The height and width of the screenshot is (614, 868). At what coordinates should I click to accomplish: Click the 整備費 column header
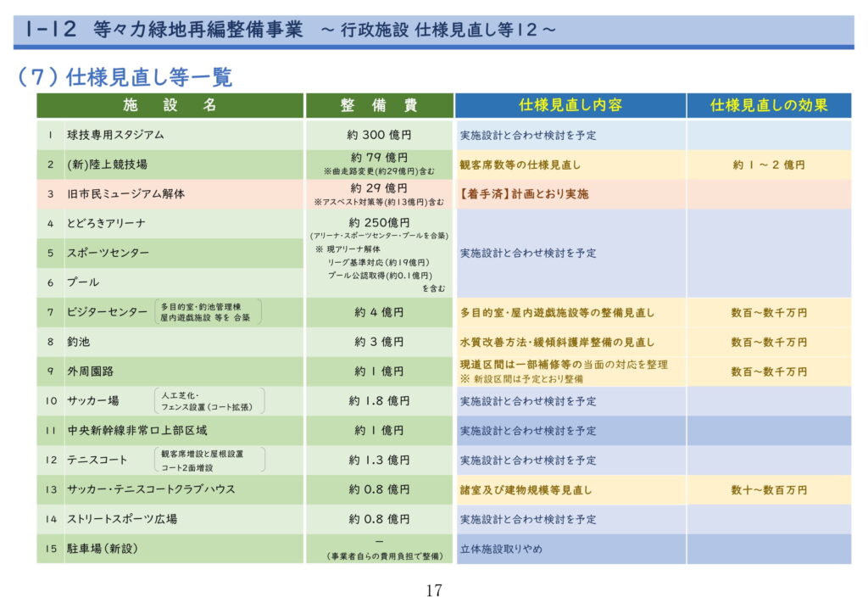[379, 105]
